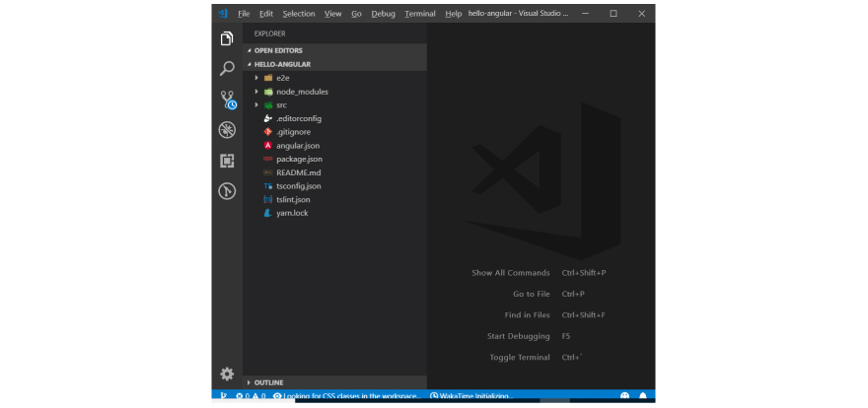Open the Edit menu
Viewport: 868px width, 408px height.
point(266,14)
